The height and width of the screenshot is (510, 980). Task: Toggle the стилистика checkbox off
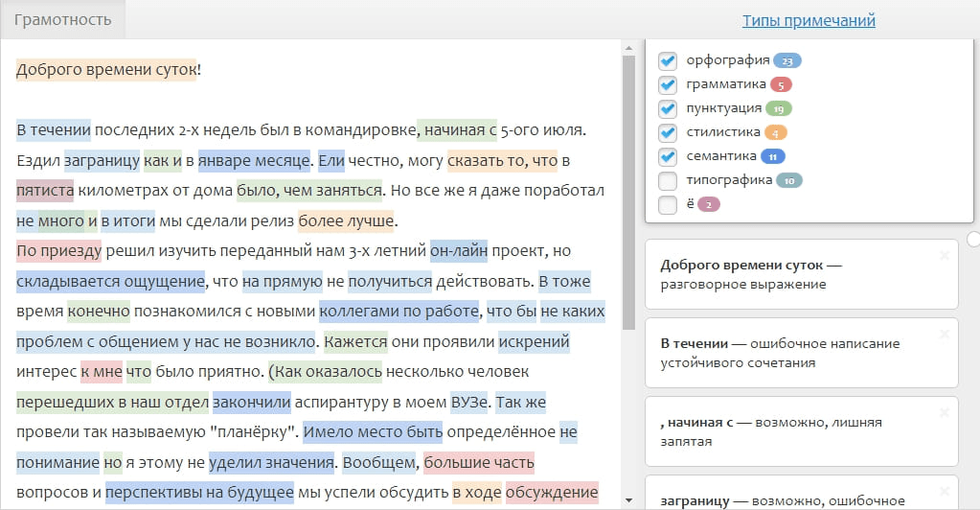pyautogui.click(x=668, y=132)
